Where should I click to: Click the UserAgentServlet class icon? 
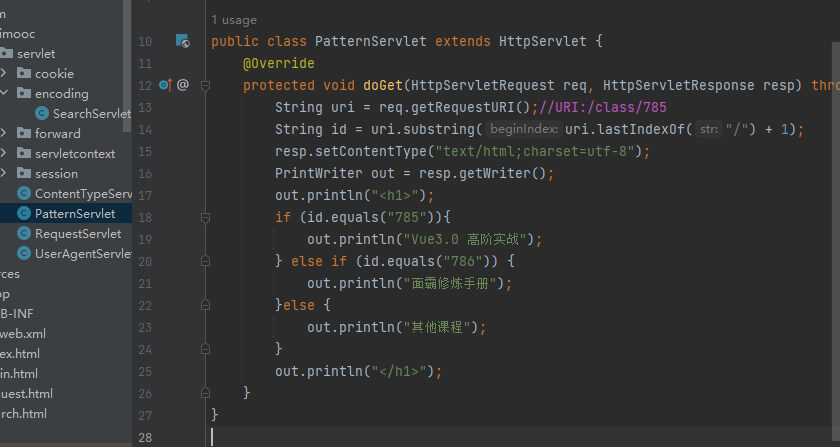click(24, 253)
